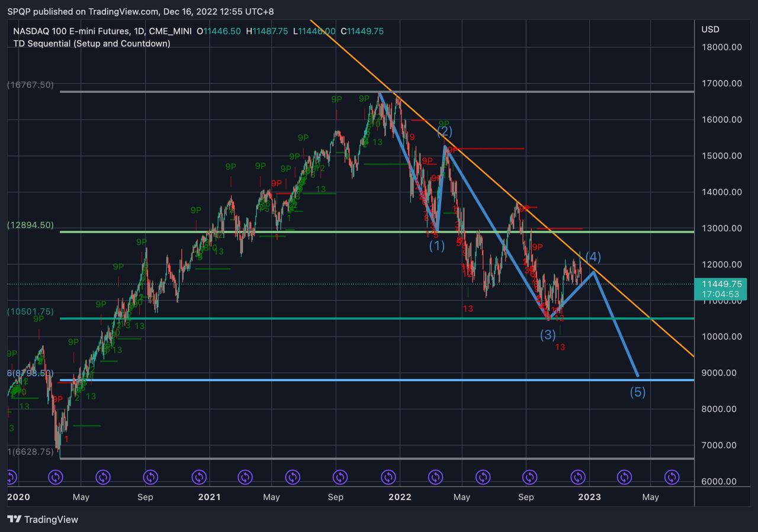Screen dimensions: 758x532
Task: Click the 2023 label on time axis
Action: [x=589, y=497]
